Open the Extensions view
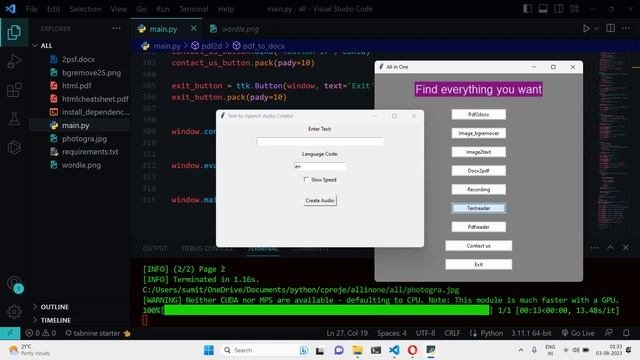Viewport: 640px width, 360px height. click(14, 90)
